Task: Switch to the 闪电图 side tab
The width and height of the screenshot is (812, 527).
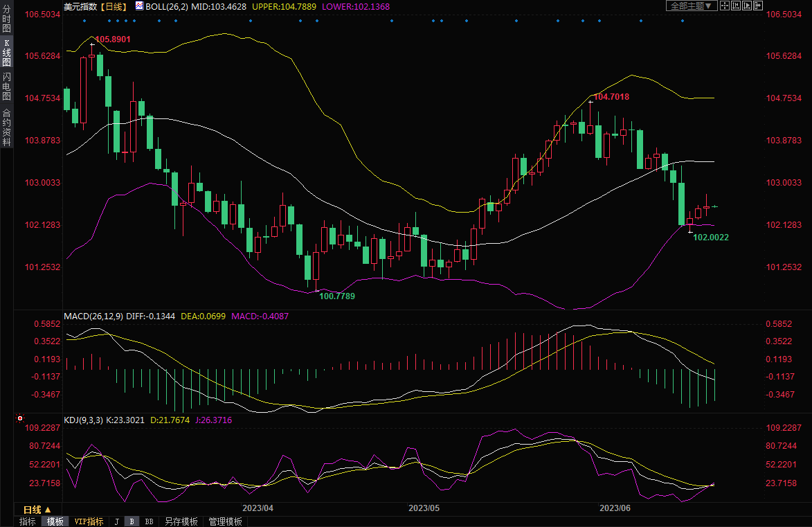Action: pos(6,85)
